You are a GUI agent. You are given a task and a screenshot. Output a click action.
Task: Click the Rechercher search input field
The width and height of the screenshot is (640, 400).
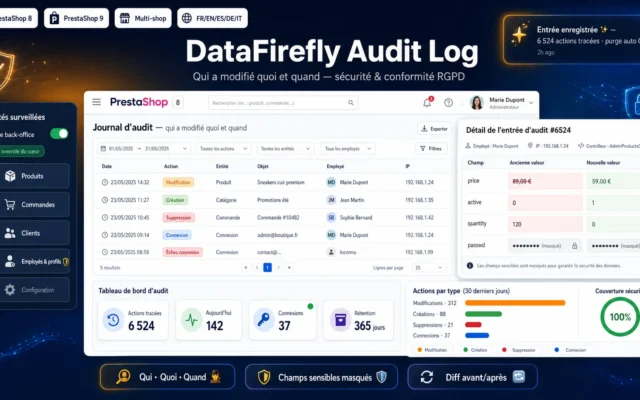click(283, 103)
